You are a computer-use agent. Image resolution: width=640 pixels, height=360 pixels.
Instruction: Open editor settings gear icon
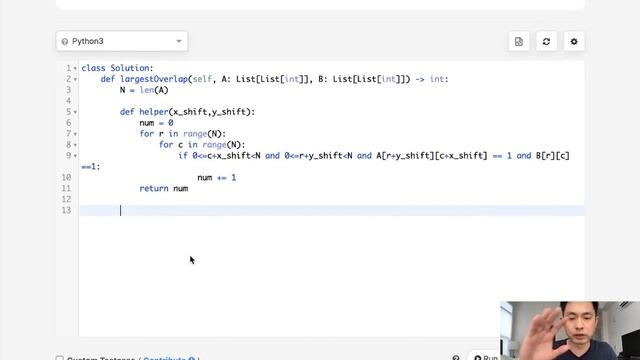(x=574, y=42)
